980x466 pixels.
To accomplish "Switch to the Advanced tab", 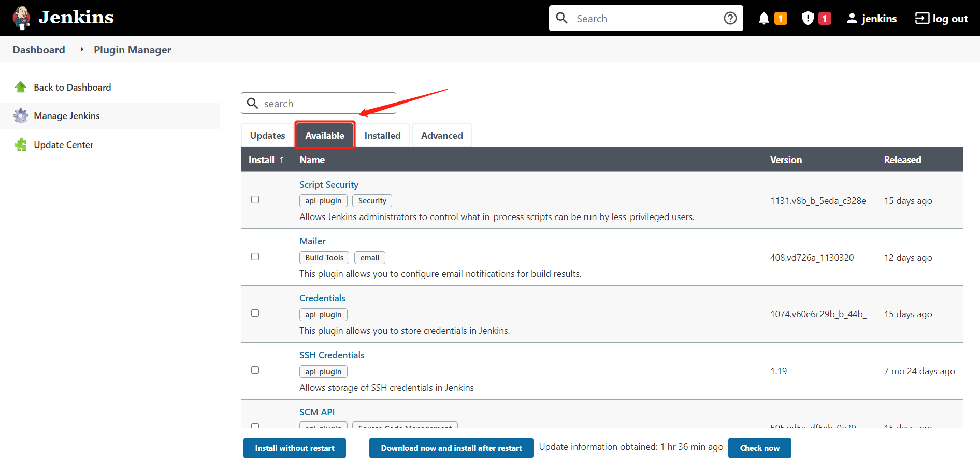I will click(x=441, y=135).
